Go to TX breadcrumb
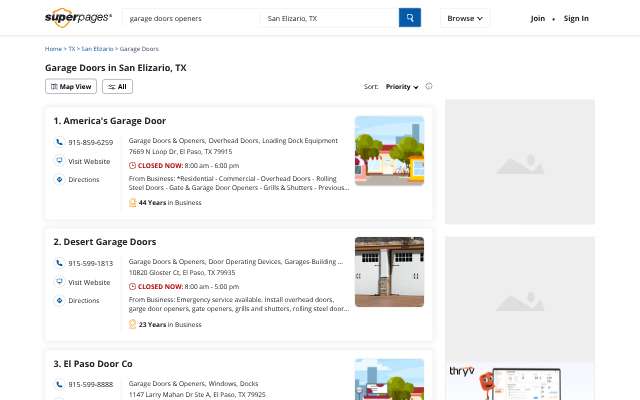 (72, 49)
